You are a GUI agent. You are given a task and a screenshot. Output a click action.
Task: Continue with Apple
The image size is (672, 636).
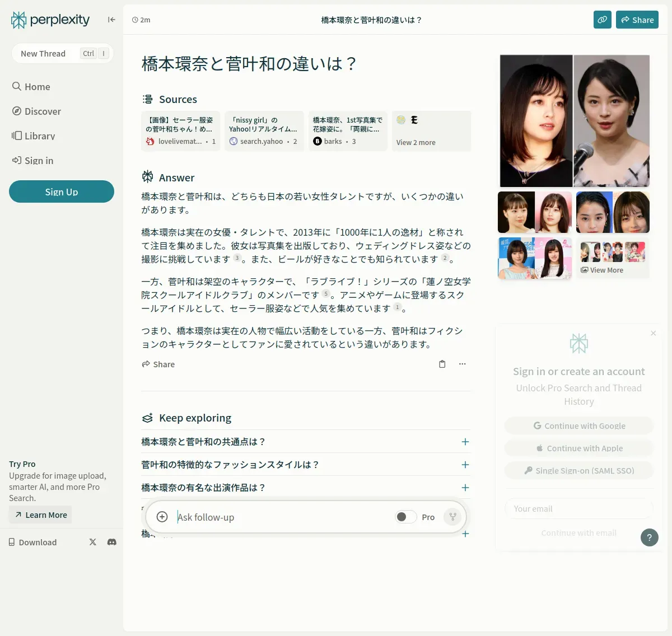579,448
